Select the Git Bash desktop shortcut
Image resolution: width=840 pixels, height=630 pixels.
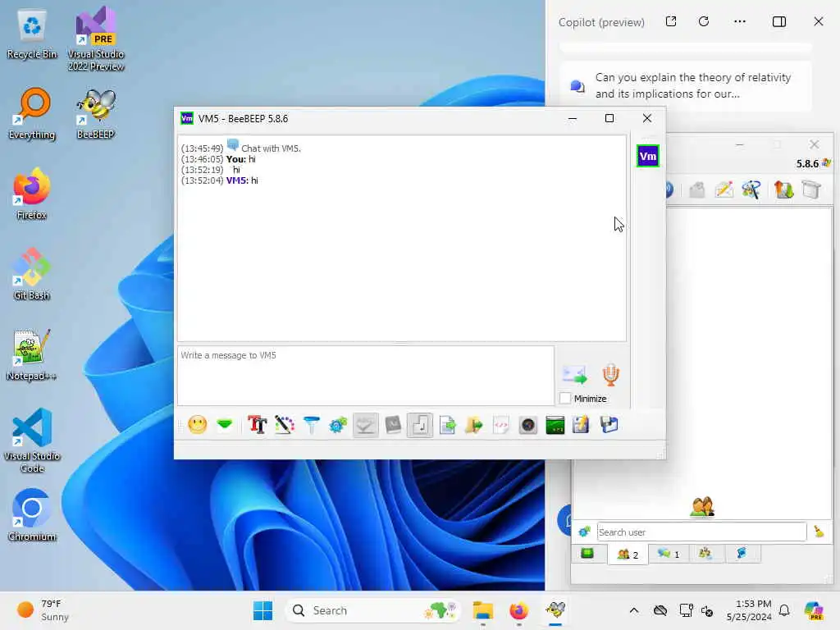coord(32,274)
